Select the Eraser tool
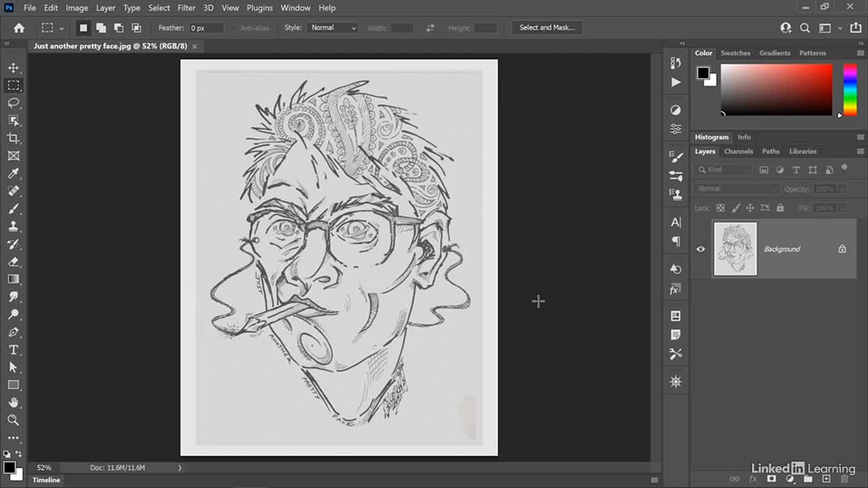This screenshot has width=868, height=488. click(14, 262)
